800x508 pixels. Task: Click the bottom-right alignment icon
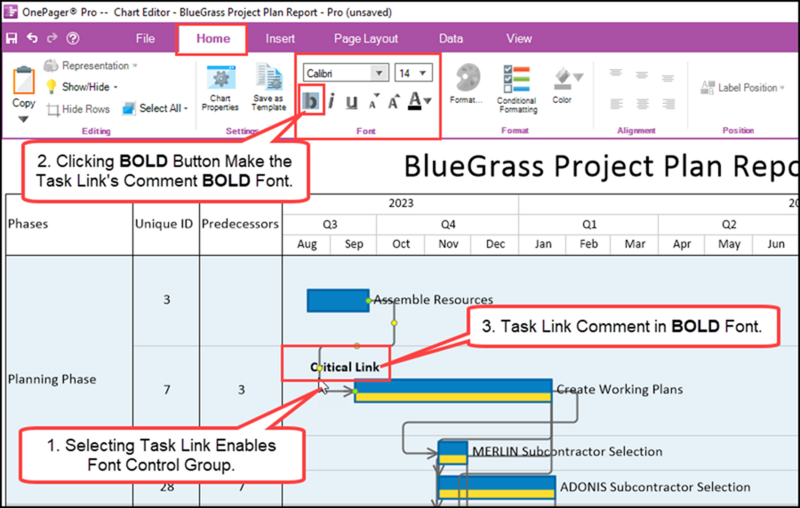point(668,104)
